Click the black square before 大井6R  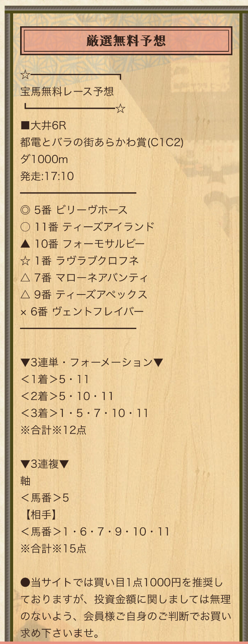click(25, 125)
